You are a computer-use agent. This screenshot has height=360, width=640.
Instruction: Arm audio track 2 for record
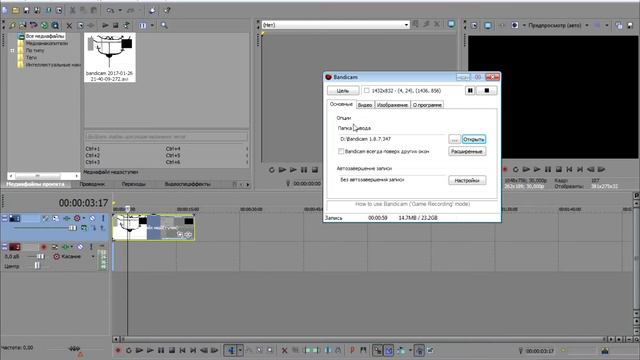click(43, 247)
